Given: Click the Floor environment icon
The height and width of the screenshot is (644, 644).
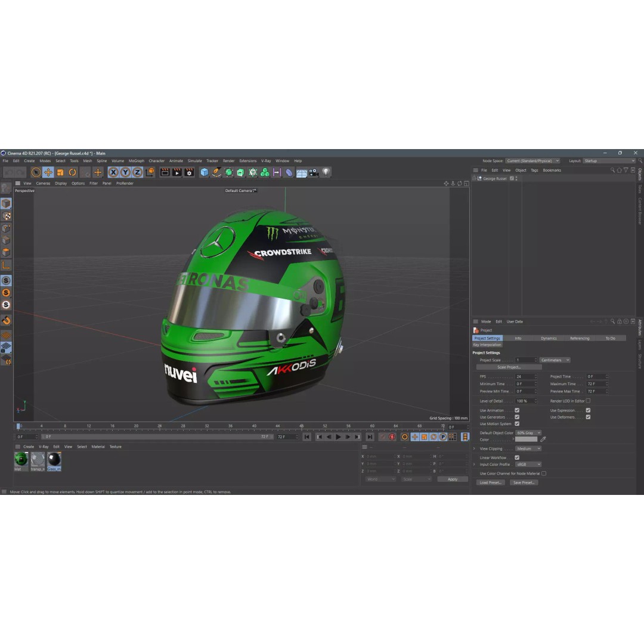Looking at the screenshot, I should [x=302, y=173].
